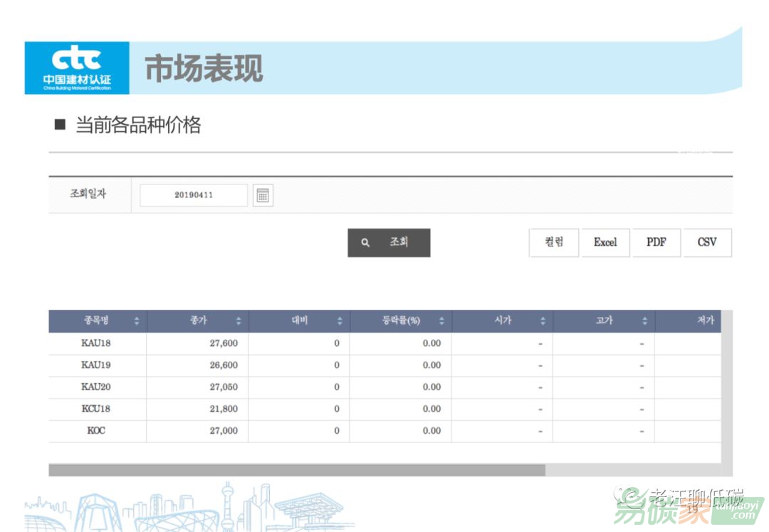Export table as PDF
Screen dimensions: 769x532
pyautogui.click(x=656, y=243)
